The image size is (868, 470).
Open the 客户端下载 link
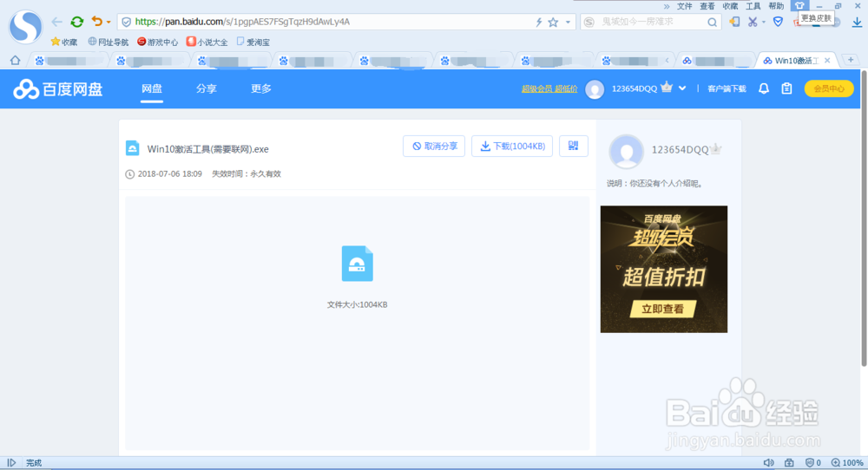click(727, 89)
